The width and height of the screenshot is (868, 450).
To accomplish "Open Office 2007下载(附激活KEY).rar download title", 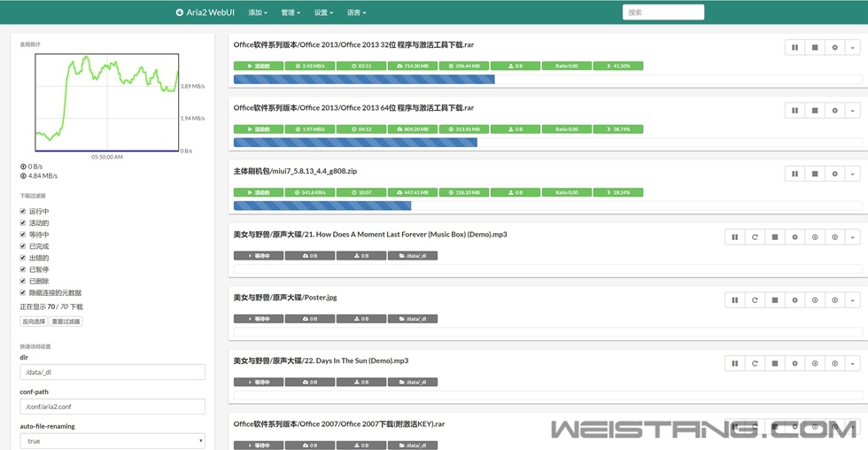I will tap(338, 424).
